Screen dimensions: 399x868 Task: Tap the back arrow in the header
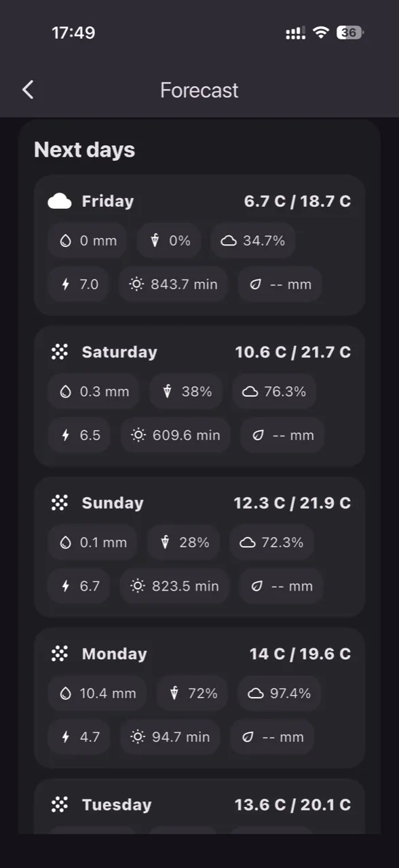pyautogui.click(x=28, y=90)
